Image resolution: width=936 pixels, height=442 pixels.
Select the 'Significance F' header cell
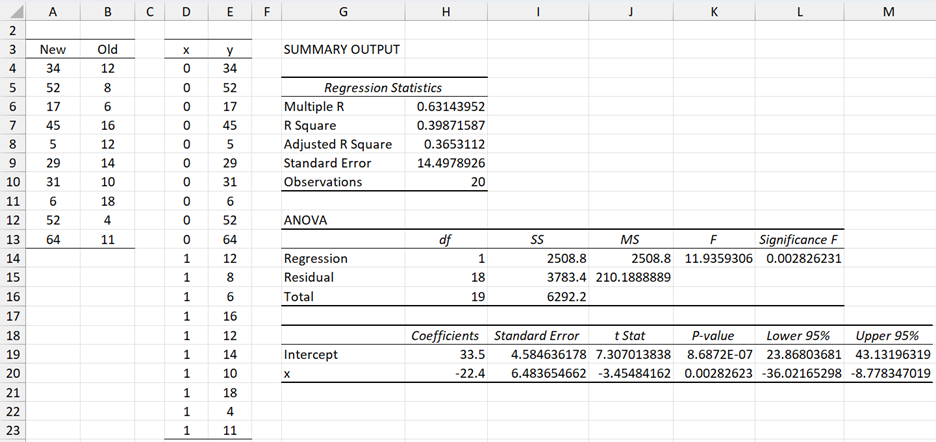click(799, 240)
